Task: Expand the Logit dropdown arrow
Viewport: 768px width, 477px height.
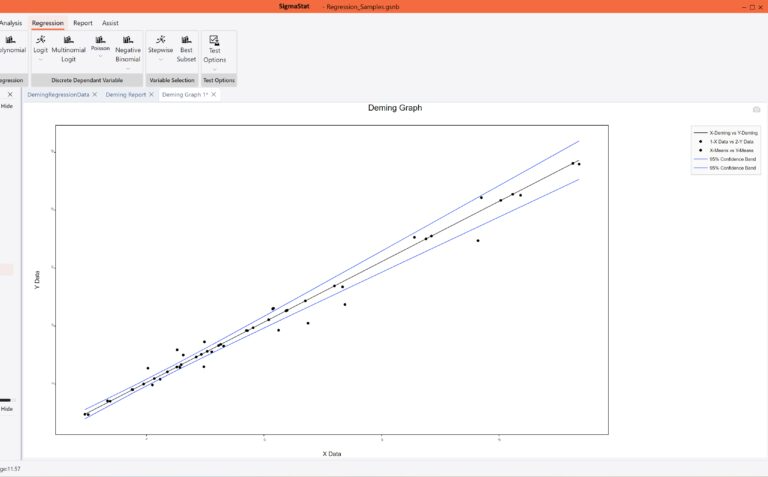Action: pos(41,59)
